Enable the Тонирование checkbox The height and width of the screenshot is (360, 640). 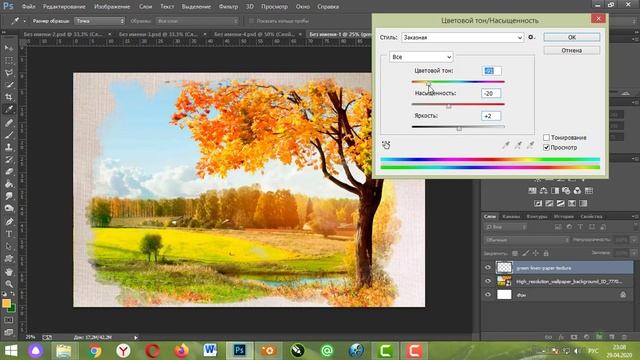546,138
